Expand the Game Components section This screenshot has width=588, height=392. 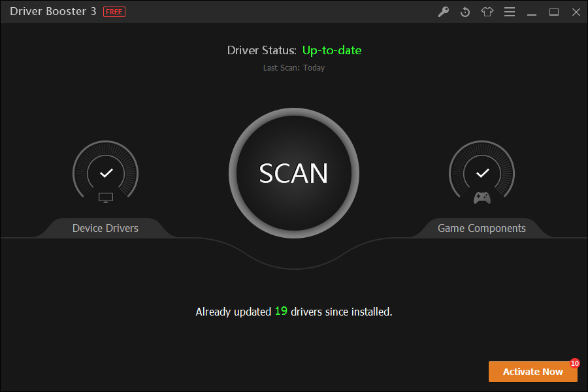coord(482,228)
